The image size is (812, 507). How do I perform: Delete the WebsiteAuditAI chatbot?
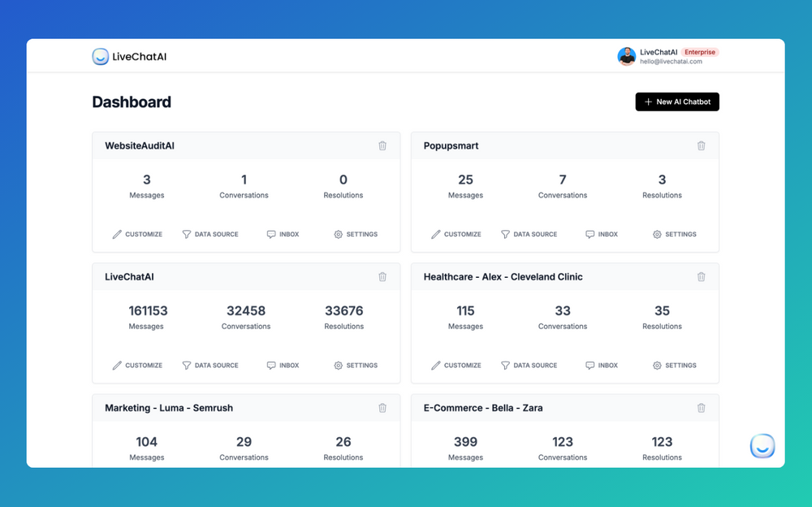coord(382,145)
